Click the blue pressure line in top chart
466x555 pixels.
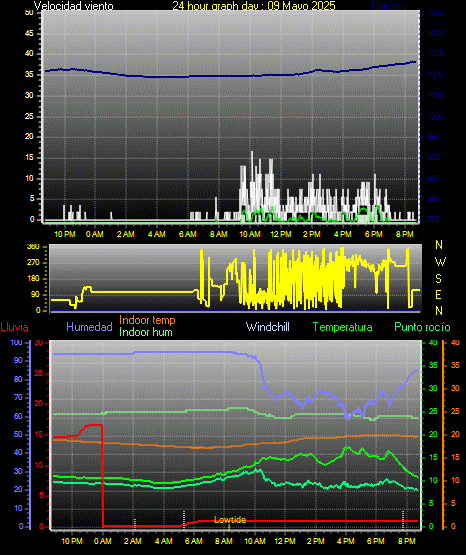[230, 76]
